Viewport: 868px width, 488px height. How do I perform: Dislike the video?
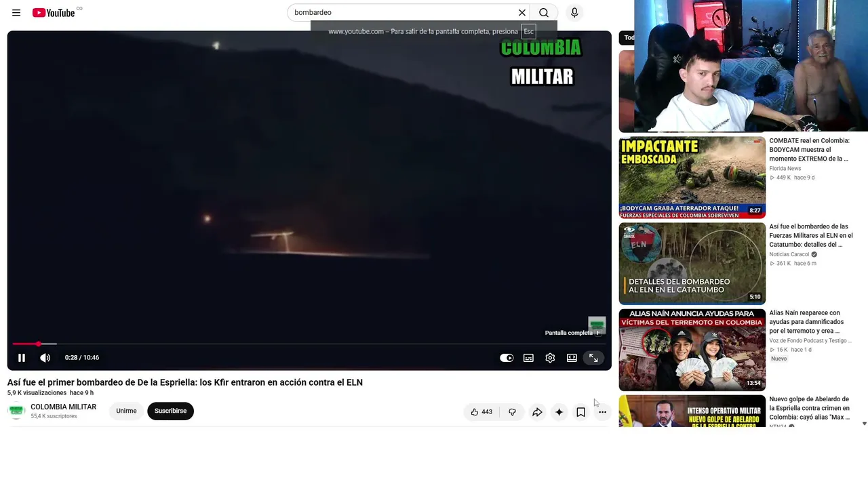[512, 411]
